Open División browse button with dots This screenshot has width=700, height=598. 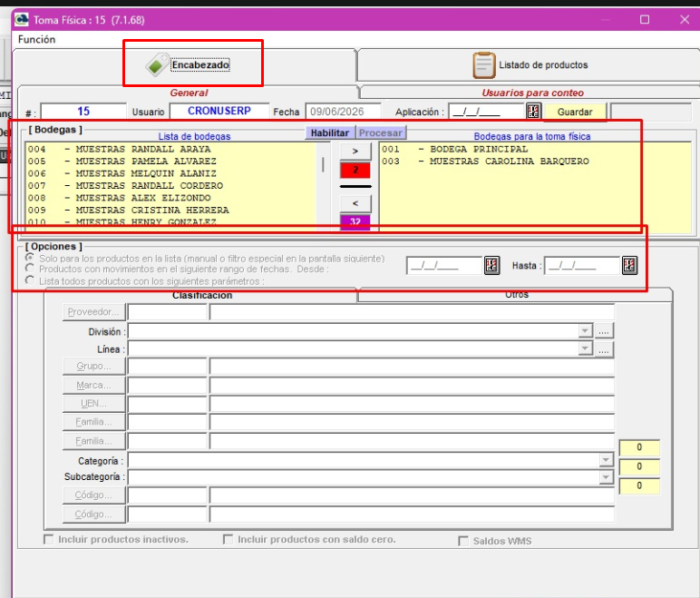[x=604, y=331]
